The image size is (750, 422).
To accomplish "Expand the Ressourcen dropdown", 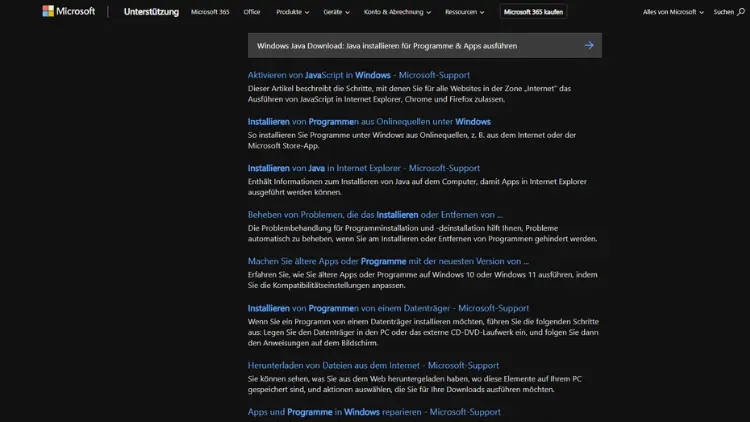I will [464, 12].
